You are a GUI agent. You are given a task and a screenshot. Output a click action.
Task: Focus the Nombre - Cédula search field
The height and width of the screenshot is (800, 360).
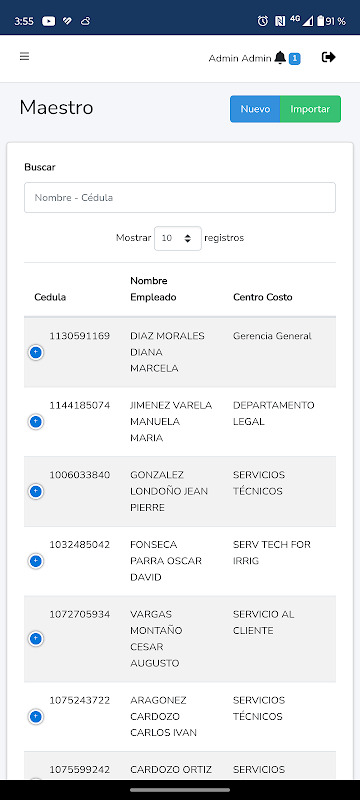click(x=180, y=197)
